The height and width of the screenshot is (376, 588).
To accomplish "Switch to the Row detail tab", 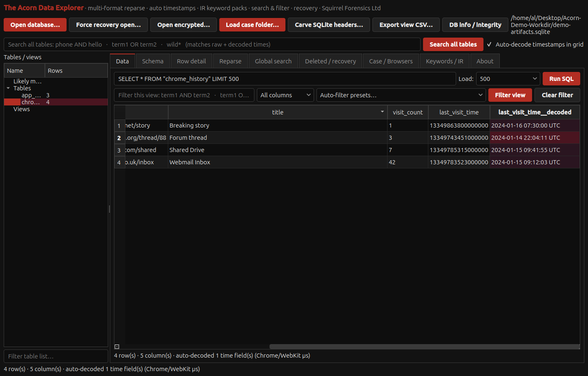I will (x=191, y=61).
